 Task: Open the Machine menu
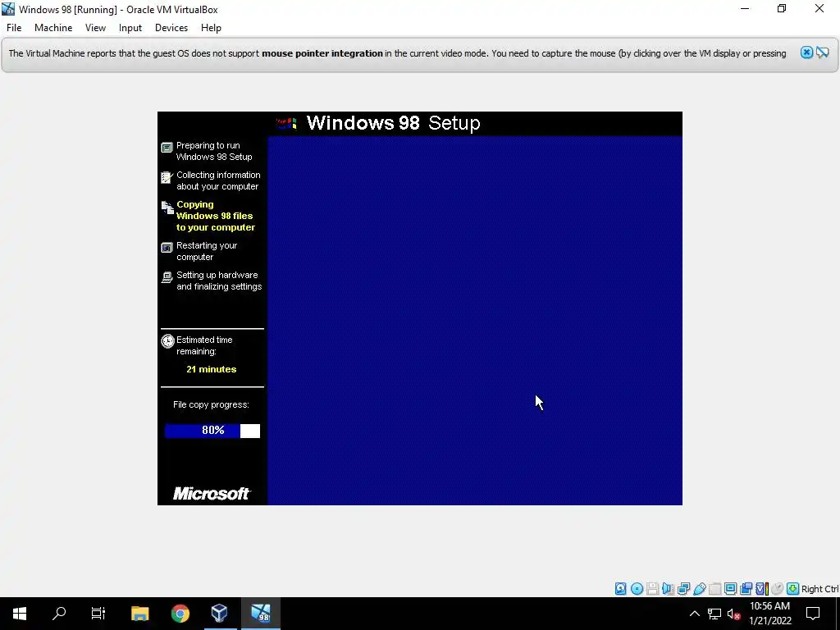click(x=53, y=28)
